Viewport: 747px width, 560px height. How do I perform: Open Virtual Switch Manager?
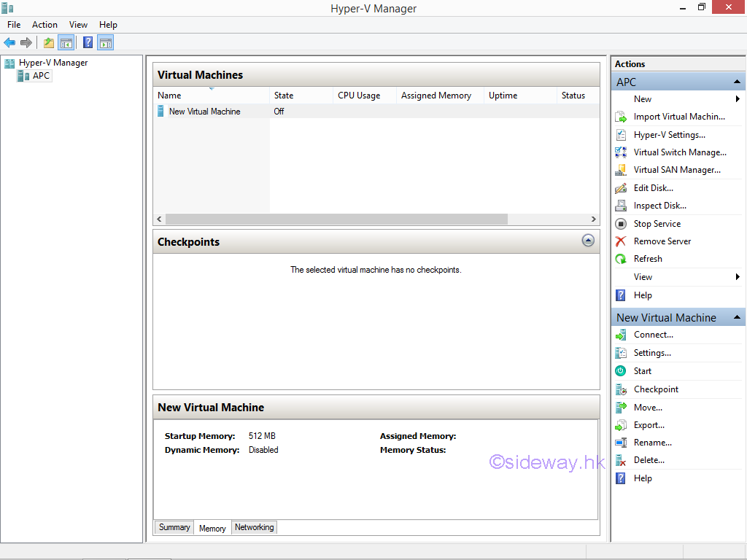coord(679,152)
